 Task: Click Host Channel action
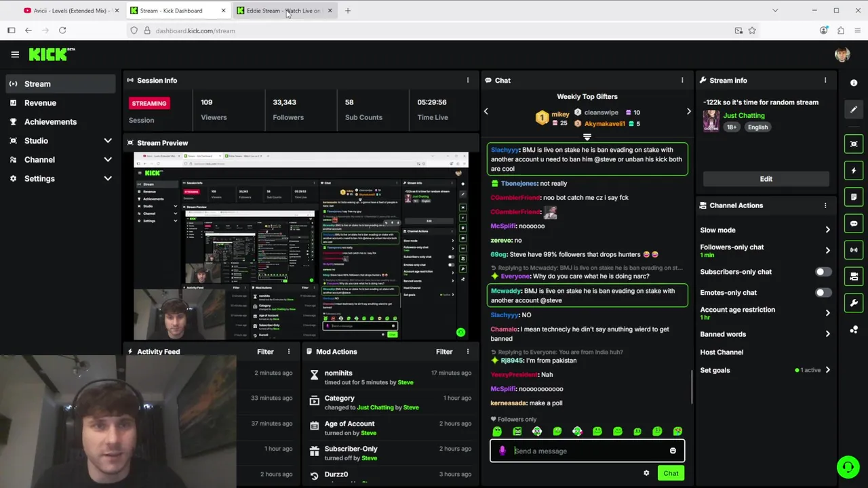point(722,352)
